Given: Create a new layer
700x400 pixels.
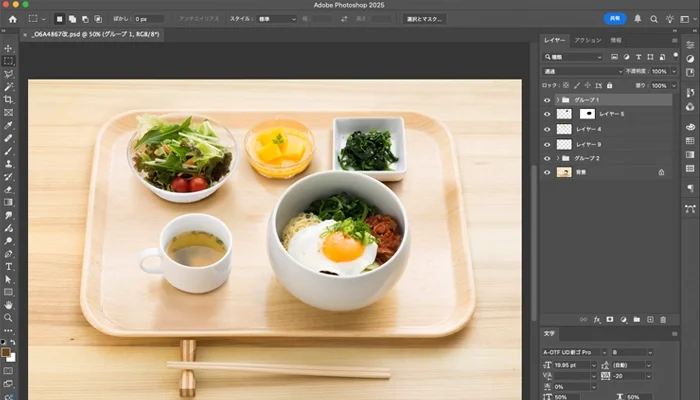Looking at the screenshot, I should coord(650,320).
